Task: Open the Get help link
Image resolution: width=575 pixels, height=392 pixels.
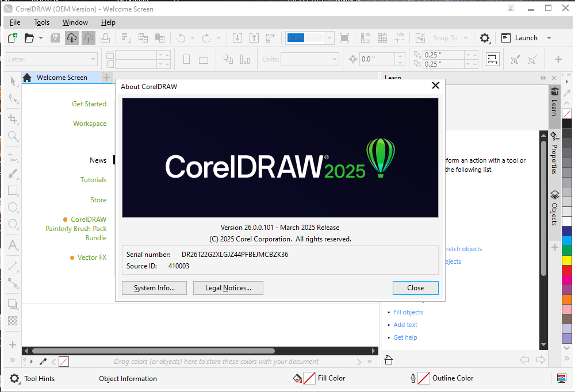Action: (405, 337)
